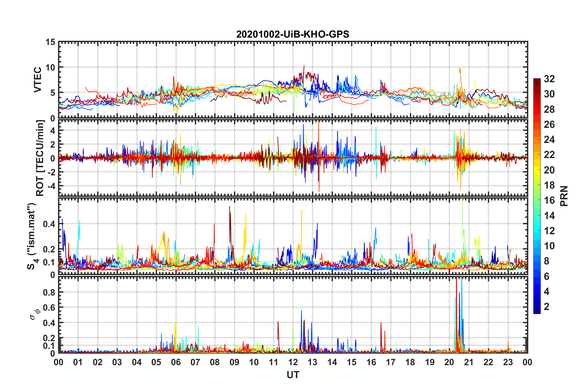The image size is (586, 392).
Task: Click the 20 tick on UT axis
Action: coord(449,362)
